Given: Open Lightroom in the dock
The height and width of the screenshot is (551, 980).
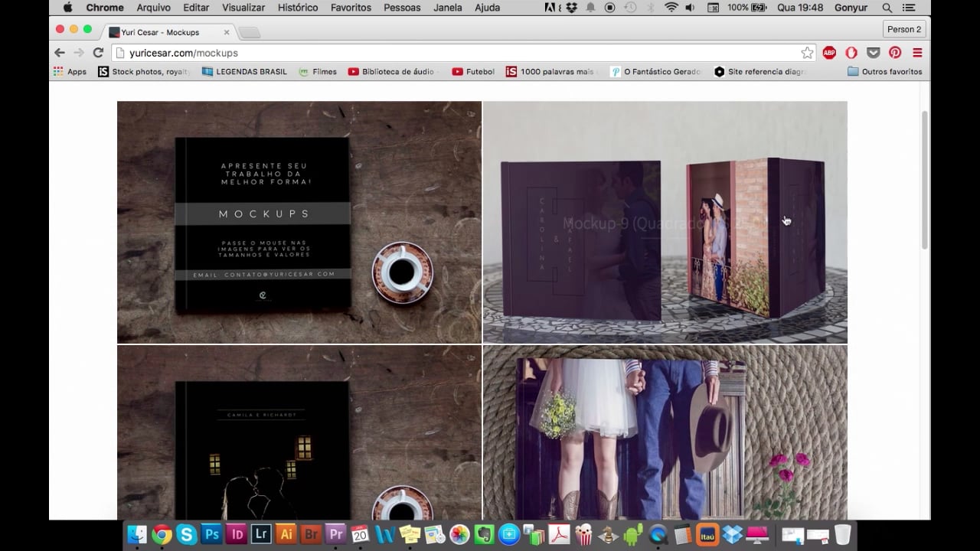Looking at the screenshot, I should (261, 534).
